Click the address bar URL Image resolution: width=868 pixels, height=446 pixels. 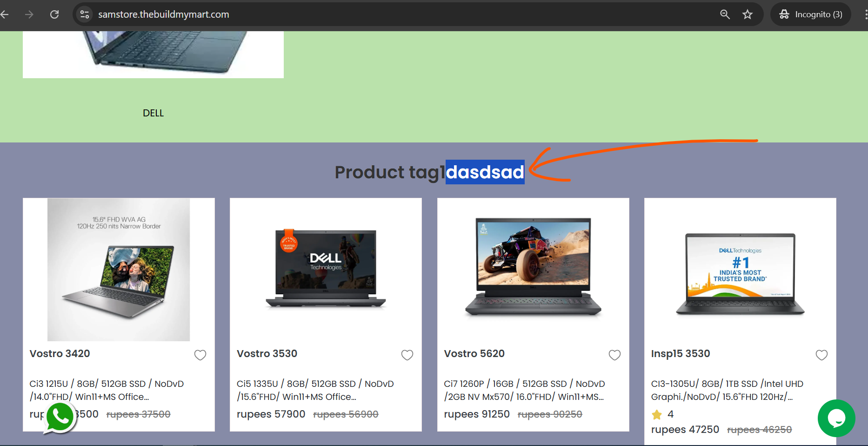tap(164, 14)
